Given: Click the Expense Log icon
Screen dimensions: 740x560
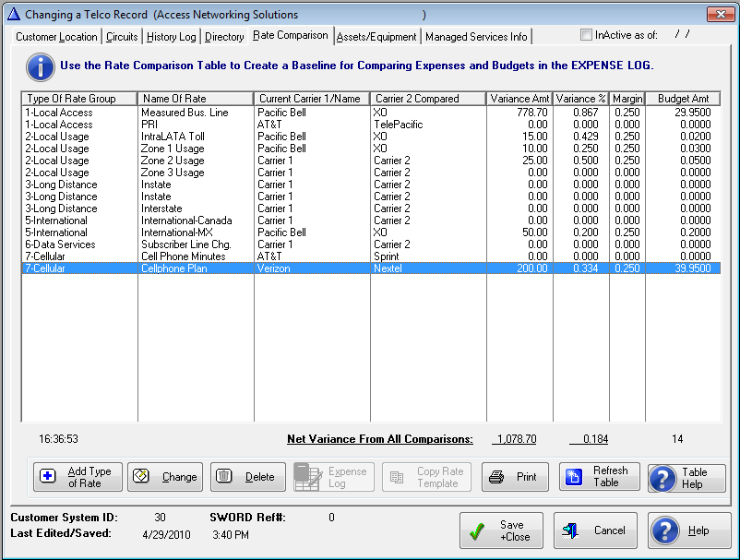Looking at the screenshot, I should (307, 477).
